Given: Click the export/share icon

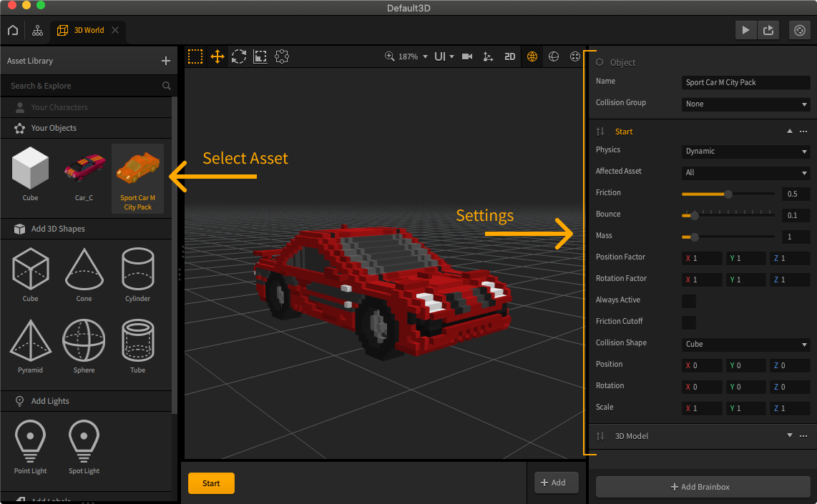Looking at the screenshot, I should click(768, 30).
